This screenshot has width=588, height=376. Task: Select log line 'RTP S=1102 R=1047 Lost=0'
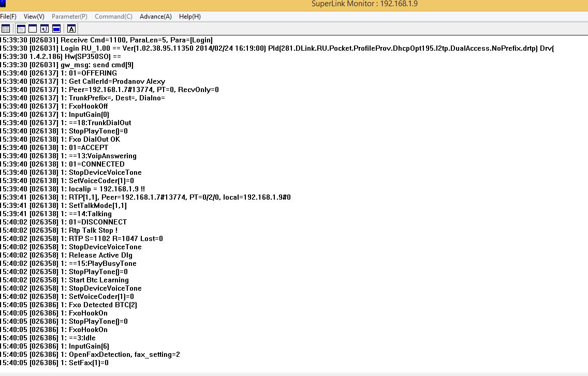tap(81, 238)
